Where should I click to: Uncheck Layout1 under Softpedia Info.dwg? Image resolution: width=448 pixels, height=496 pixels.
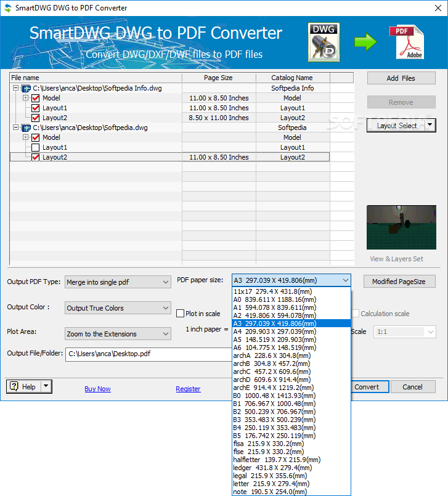tap(36, 108)
